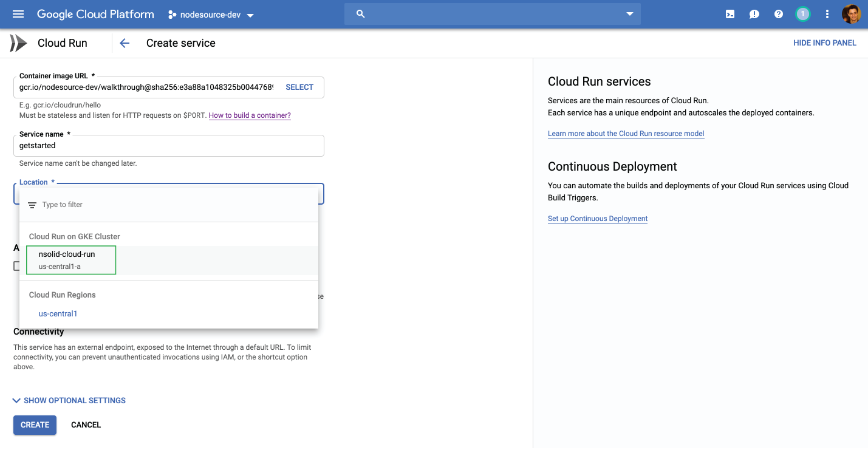Open Set up Continuous Deployment link
868x450 pixels.
click(598, 219)
